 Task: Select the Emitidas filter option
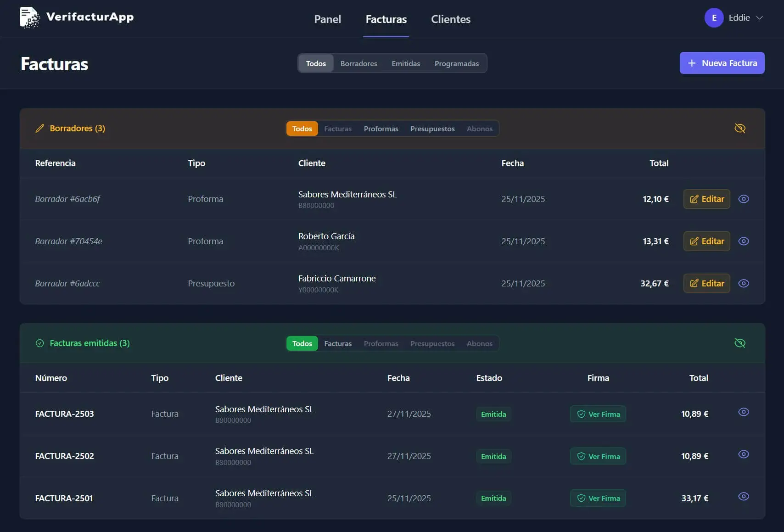406,63
